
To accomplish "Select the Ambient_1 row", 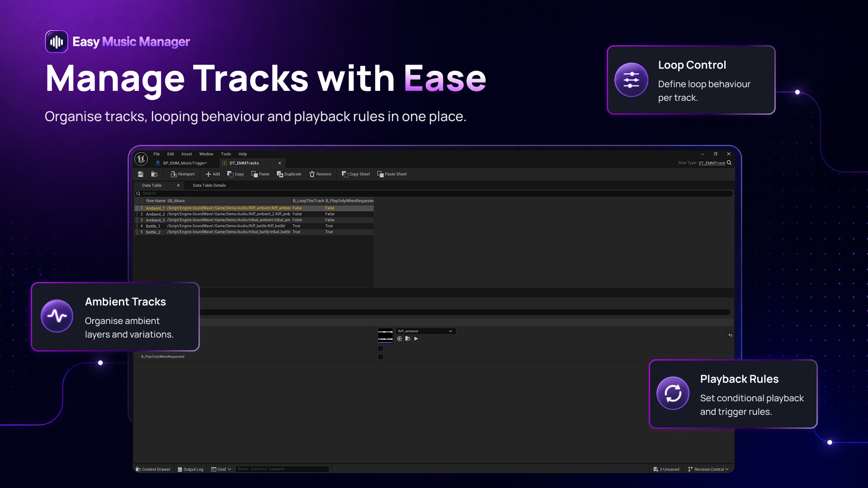I will (x=254, y=208).
